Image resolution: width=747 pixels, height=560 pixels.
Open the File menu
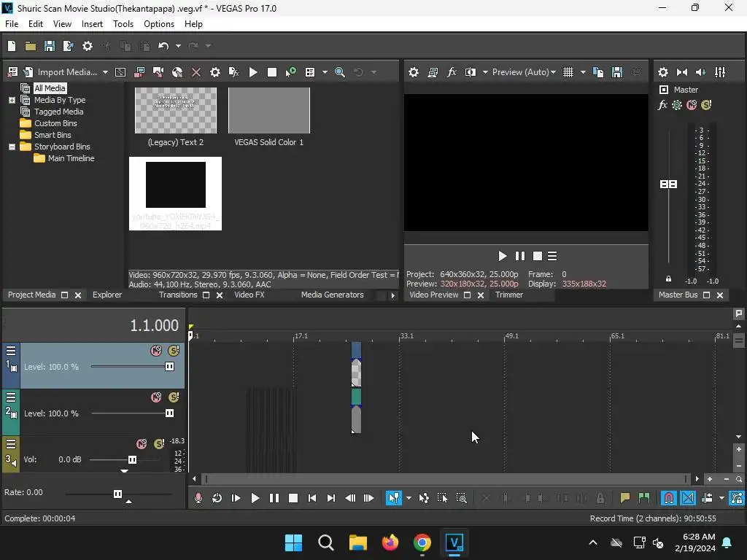pos(12,24)
